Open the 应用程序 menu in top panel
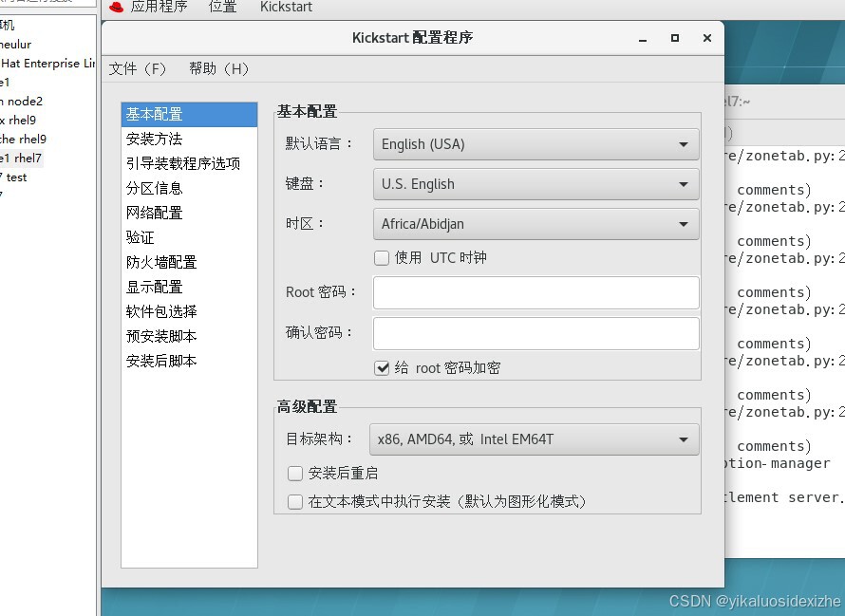The height and width of the screenshot is (616, 845). pos(159,7)
